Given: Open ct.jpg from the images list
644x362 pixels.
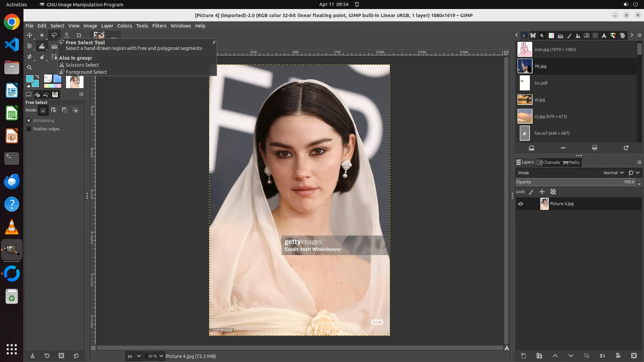Looking at the screenshot, I should click(x=550, y=116).
